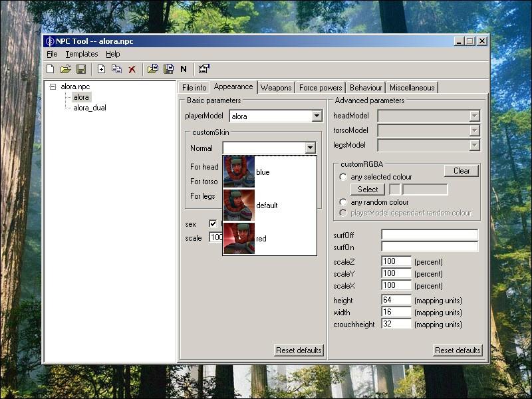The image size is (532, 399).
Task: Collapse the alora.npc tree node
Action: (53, 87)
